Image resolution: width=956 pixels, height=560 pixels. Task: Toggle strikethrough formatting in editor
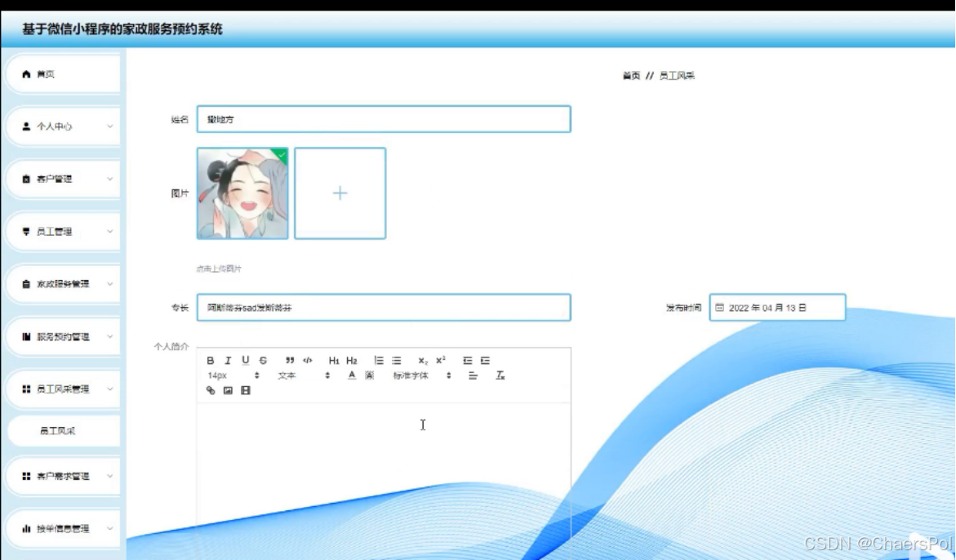263,361
